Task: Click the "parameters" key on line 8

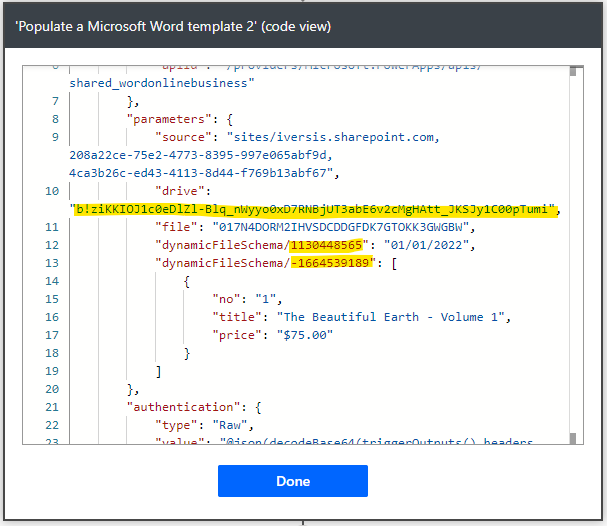Action: point(169,119)
